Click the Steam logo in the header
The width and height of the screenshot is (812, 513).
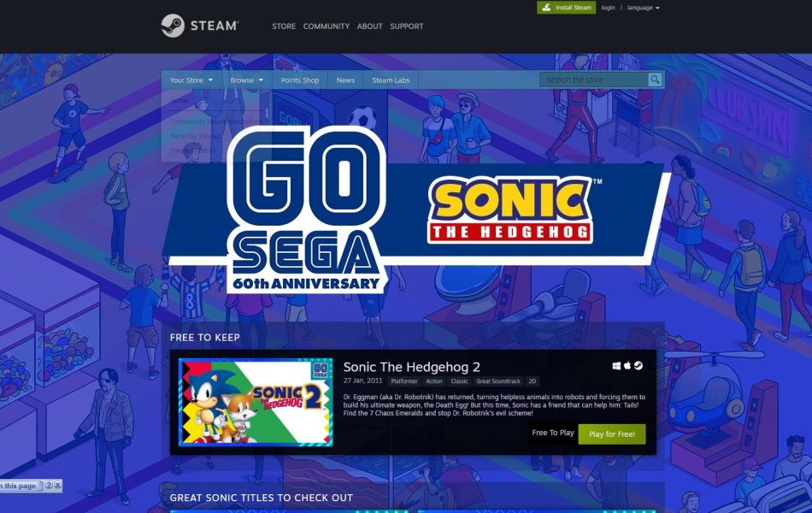[200, 26]
